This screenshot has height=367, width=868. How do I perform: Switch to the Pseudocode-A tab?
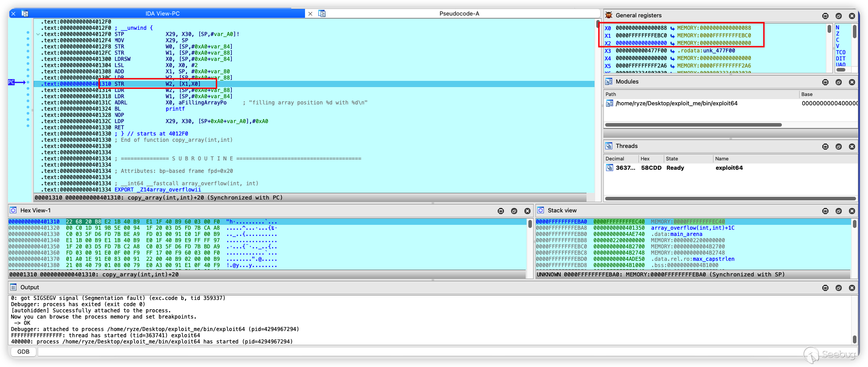point(459,14)
